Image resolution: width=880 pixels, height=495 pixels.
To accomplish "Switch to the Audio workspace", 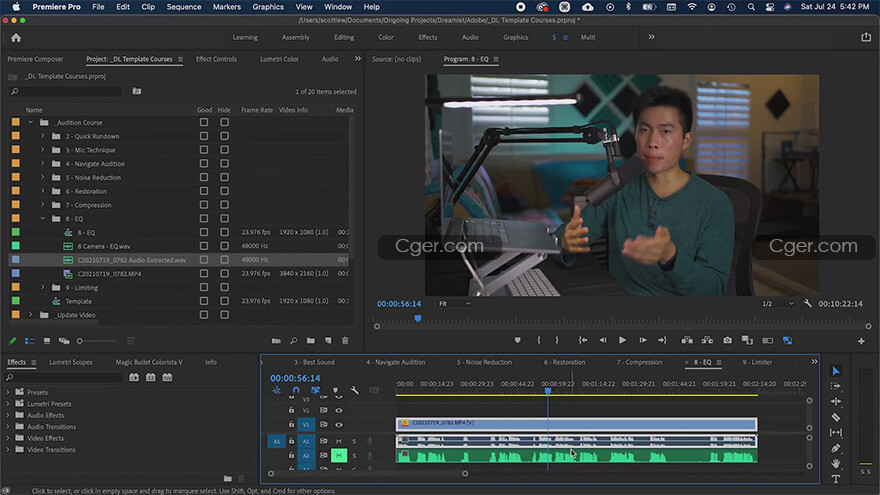I will click(x=470, y=37).
